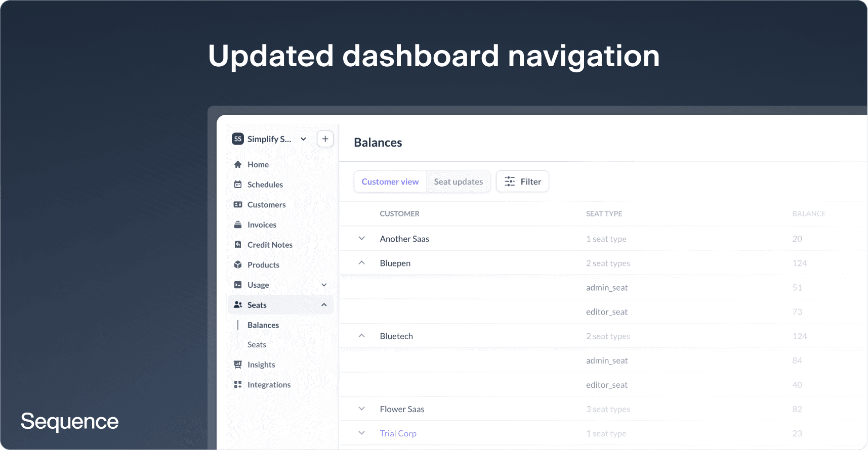Collapse the Bluepen customer row
This screenshot has width=868, height=450.
[361, 263]
